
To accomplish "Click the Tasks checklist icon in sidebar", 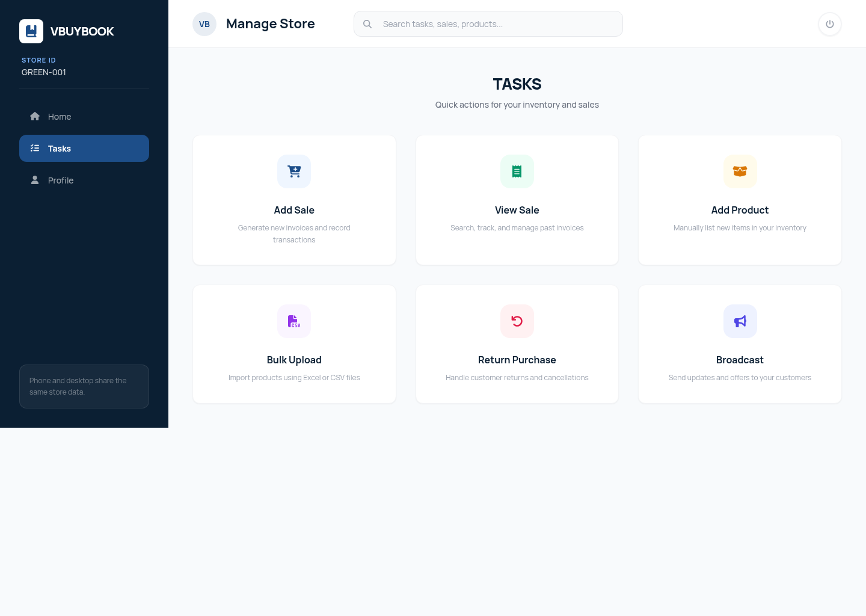I will [35, 149].
